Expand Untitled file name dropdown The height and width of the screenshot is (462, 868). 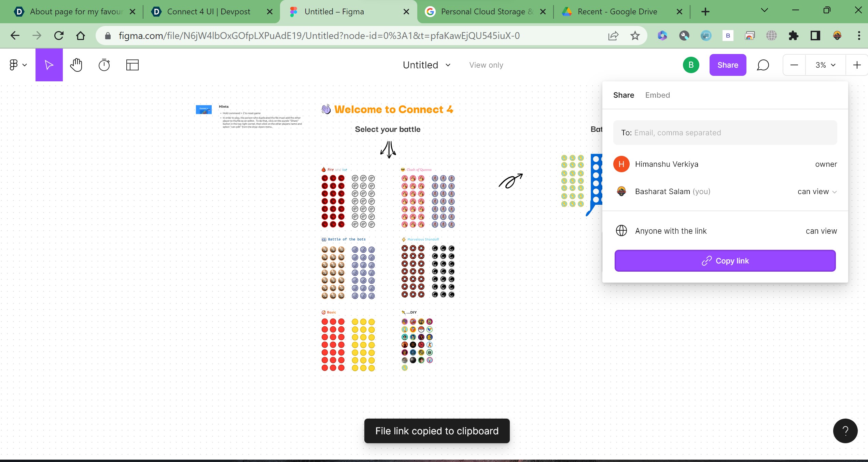pyautogui.click(x=427, y=65)
